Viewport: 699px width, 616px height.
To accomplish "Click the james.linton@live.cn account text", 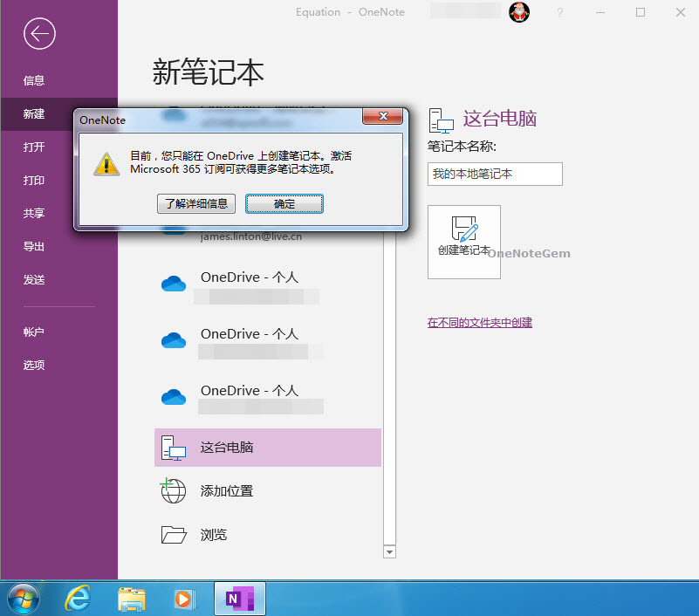I will pos(251,236).
